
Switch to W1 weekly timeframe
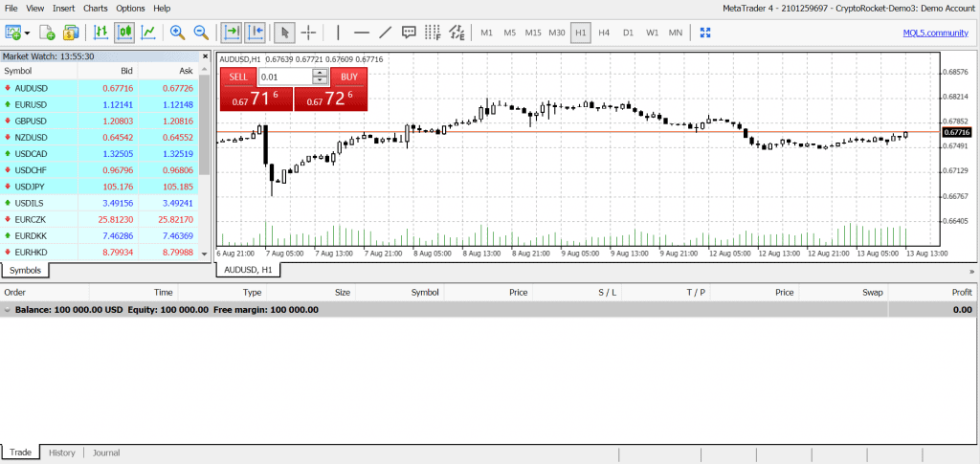[x=652, y=33]
